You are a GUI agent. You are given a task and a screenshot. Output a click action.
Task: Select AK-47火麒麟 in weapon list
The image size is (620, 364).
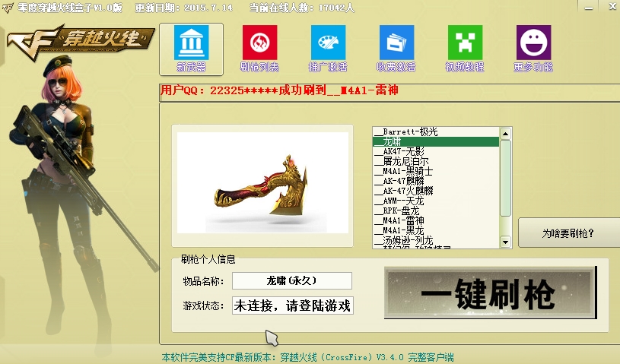click(x=436, y=191)
